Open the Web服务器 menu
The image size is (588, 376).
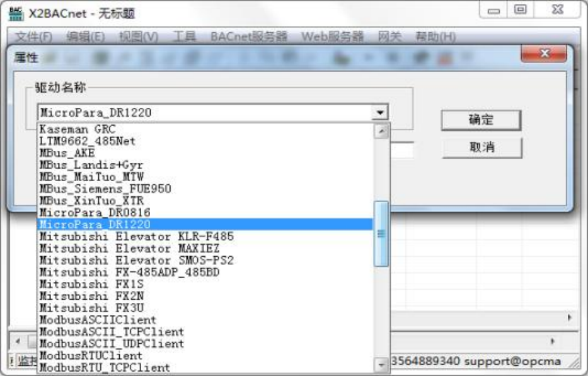332,37
